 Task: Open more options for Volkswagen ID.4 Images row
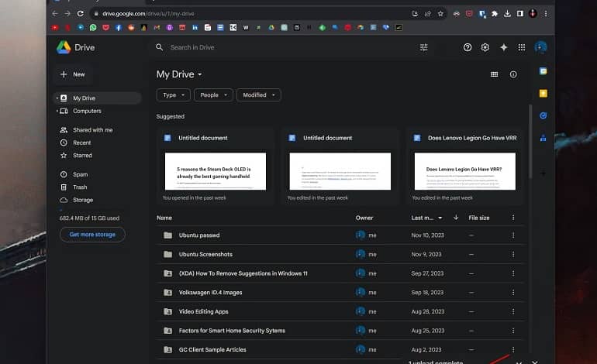tap(513, 293)
